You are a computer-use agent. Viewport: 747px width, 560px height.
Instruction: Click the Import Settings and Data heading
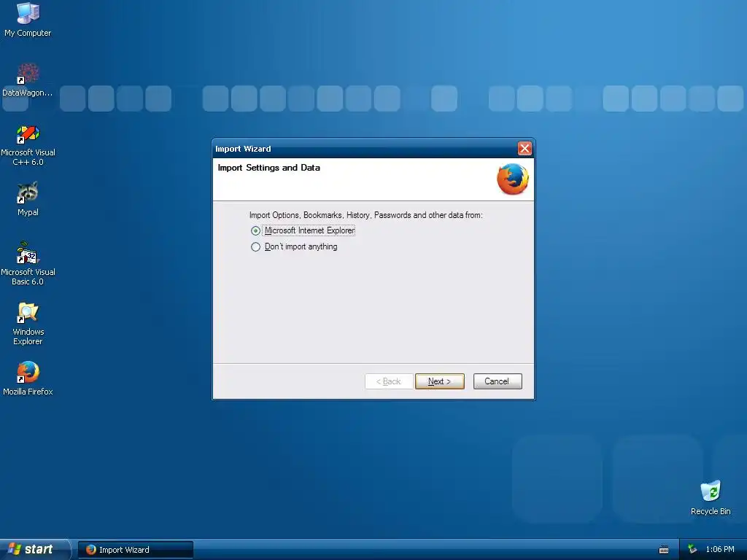tap(268, 168)
